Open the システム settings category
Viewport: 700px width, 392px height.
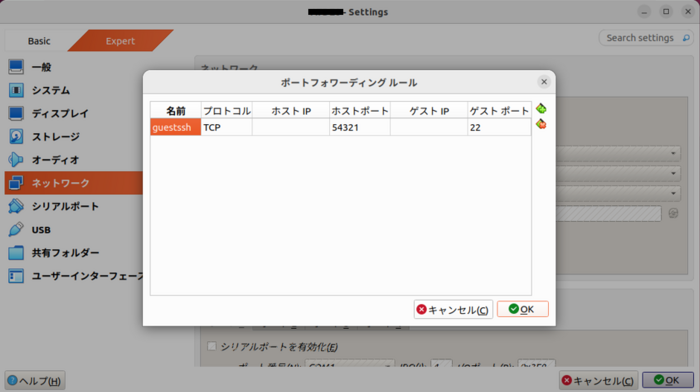click(x=74, y=90)
